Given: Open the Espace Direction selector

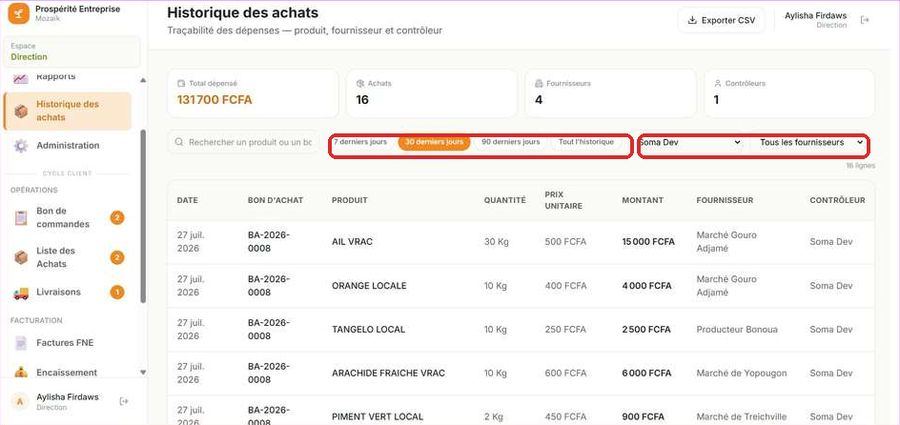Looking at the screenshot, I should [x=72, y=52].
